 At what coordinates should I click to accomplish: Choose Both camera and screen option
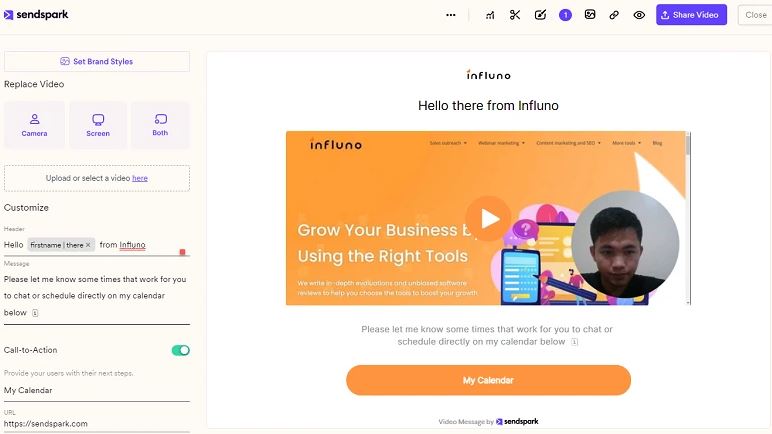coord(160,125)
